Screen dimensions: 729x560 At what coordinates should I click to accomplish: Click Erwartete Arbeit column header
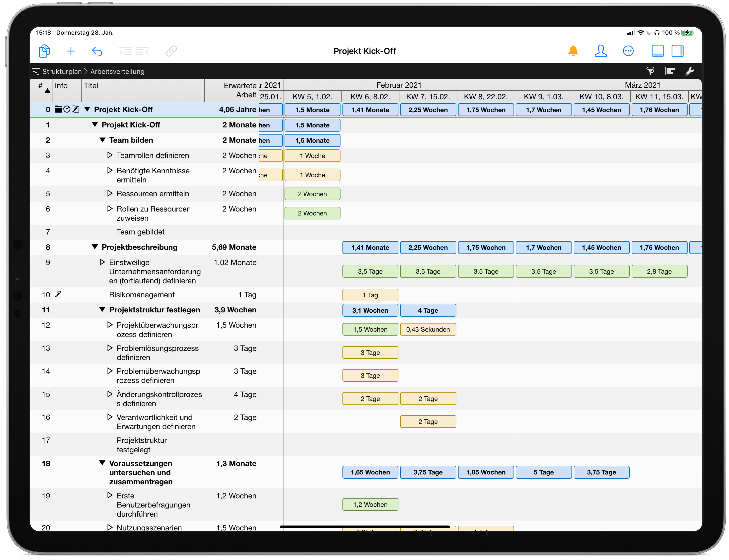coord(232,90)
